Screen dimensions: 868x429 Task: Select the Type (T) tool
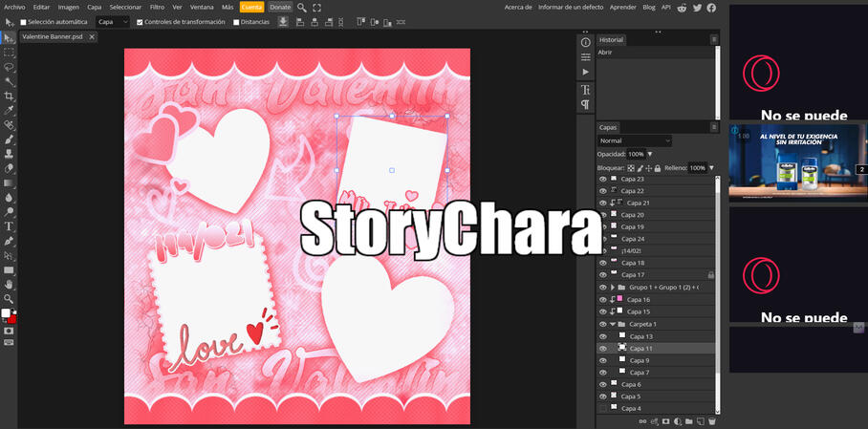9,226
